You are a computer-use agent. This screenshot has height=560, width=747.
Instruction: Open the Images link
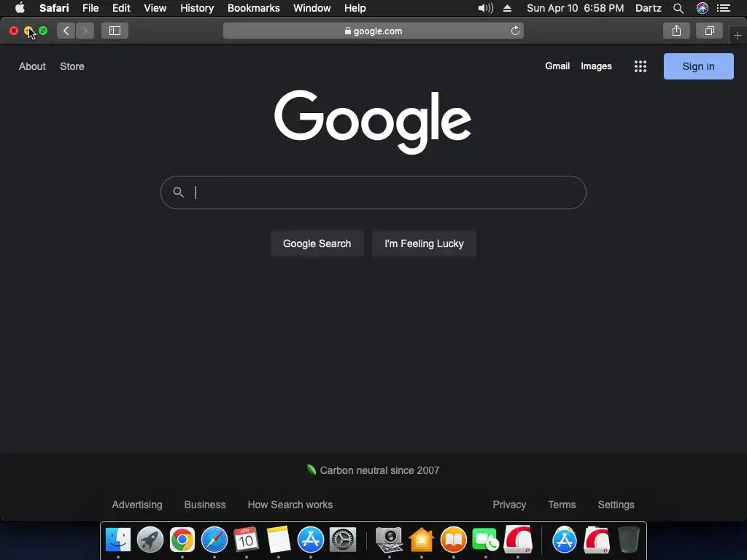[x=596, y=66]
